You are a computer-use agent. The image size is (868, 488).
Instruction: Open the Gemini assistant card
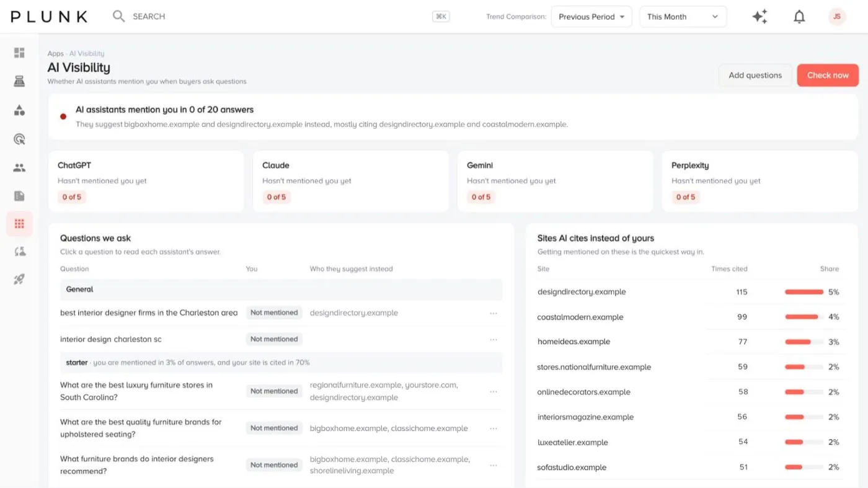pyautogui.click(x=556, y=182)
